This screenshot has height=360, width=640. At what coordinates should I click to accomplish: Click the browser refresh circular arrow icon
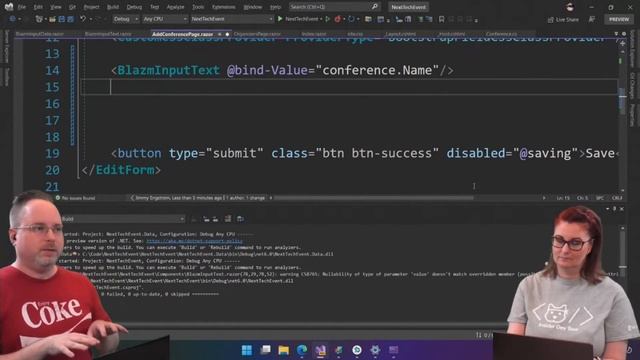coord(351,19)
